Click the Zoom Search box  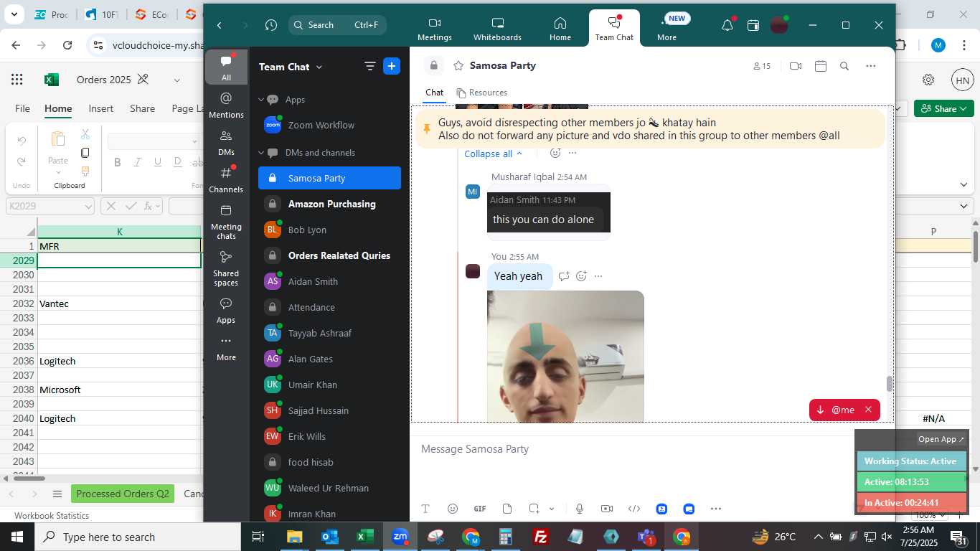click(x=337, y=25)
